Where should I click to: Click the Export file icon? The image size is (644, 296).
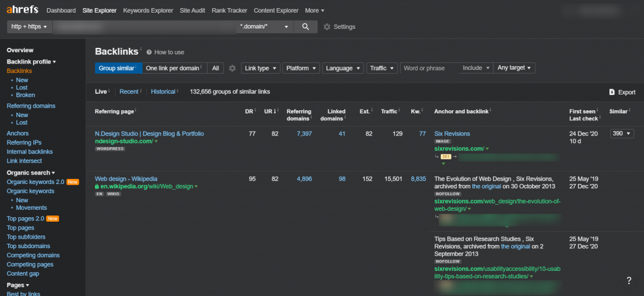tap(612, 92)
